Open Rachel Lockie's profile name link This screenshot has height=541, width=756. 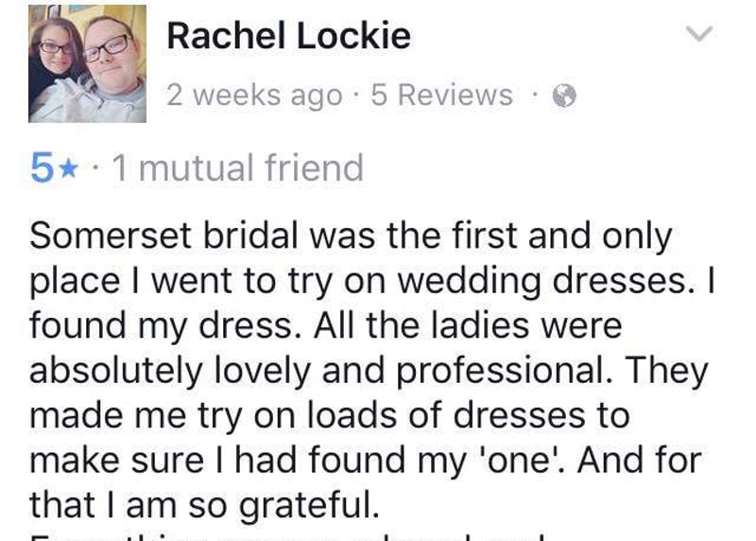coord(288,36)
